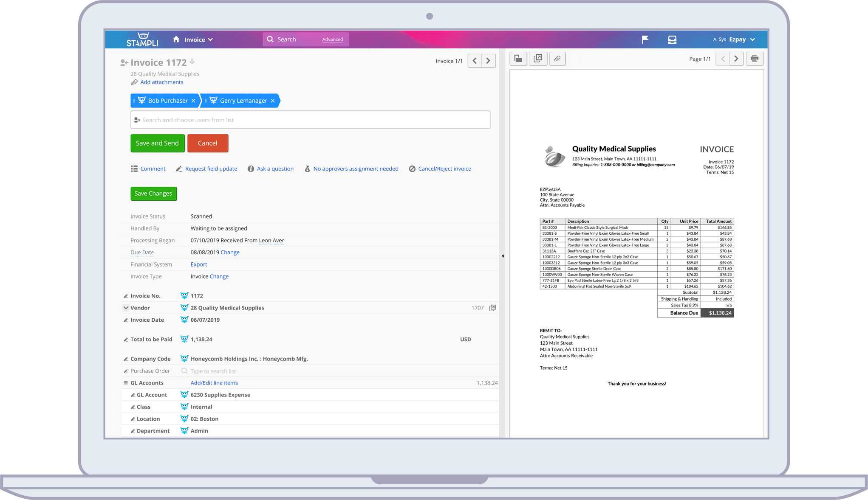Click the flag icon in header

[645, 39]
